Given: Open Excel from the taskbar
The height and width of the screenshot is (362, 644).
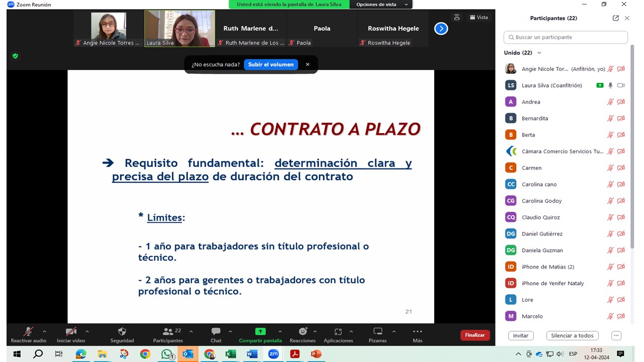Looking at the screenshot, I should tap(230, 354).
